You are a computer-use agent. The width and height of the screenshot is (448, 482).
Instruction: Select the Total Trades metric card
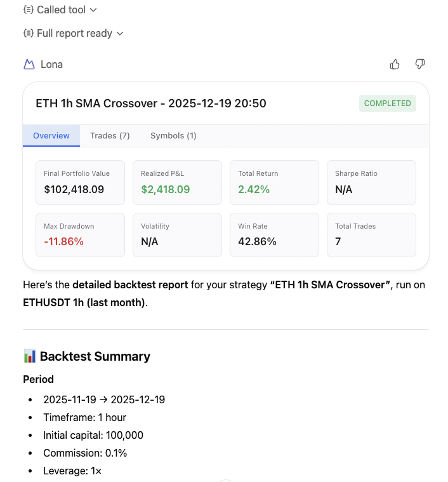point(371,235)
